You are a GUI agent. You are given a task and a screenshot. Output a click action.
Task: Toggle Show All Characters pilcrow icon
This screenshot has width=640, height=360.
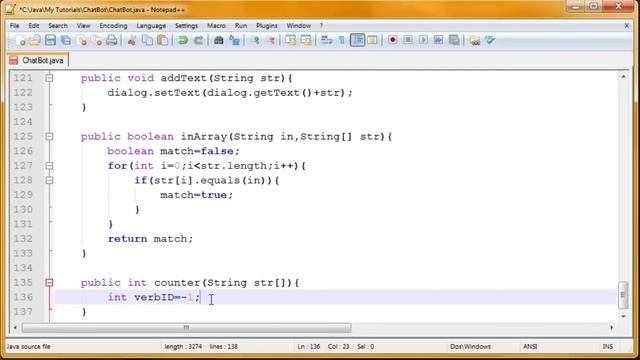(x=342, y=40)
